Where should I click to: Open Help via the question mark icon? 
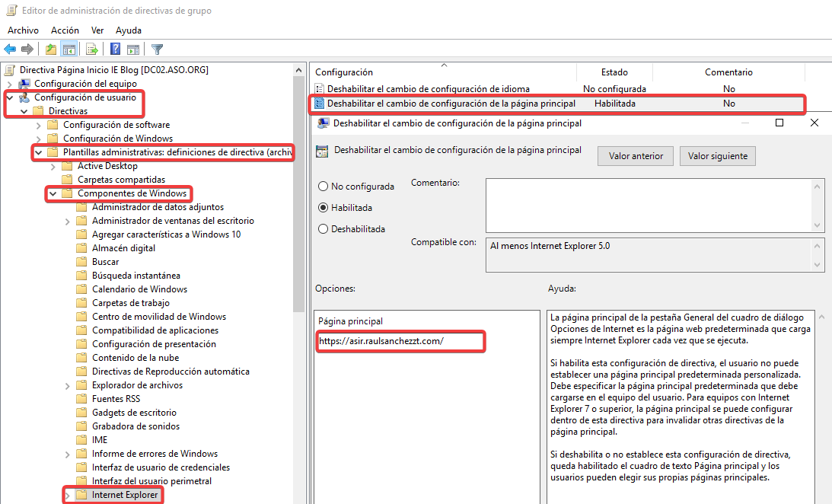pyautogui.click(x=115, y=49)
